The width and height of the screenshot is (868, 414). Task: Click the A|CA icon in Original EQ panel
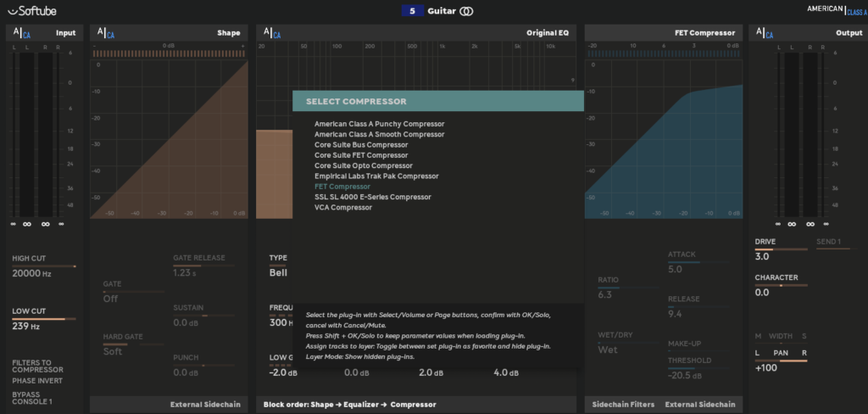[272, 33]
